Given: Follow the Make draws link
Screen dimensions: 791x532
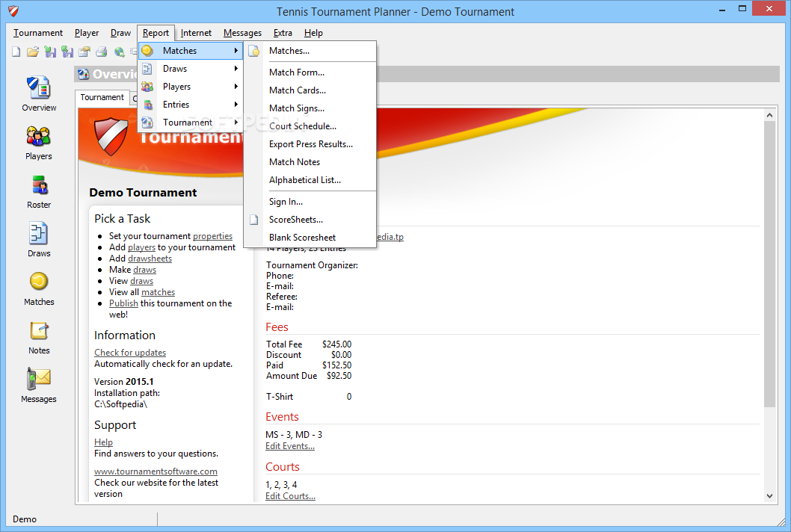Looking at the screenshot, I should click(144, 270).
